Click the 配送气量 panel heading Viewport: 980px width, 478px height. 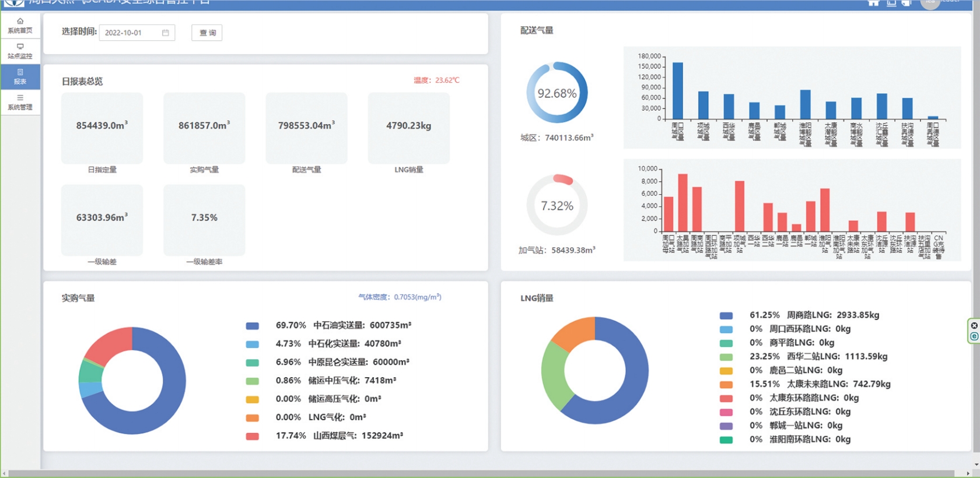[537, 30]
